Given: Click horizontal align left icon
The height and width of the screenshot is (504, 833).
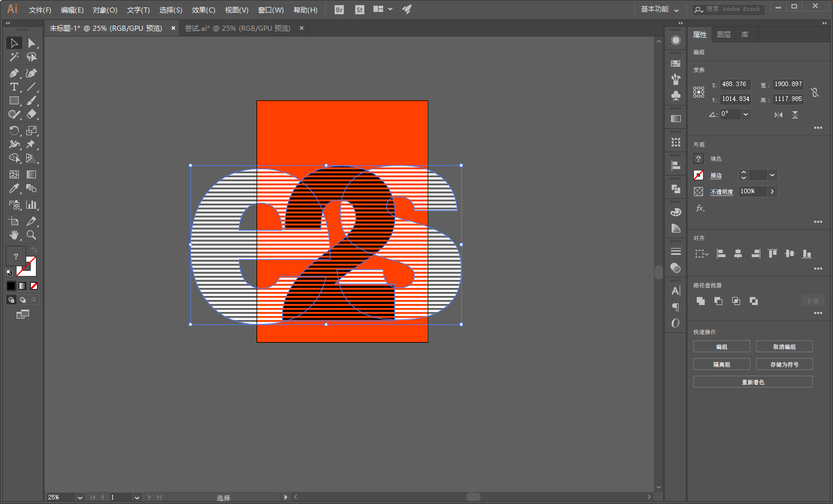Looking at the screenshot, I should click(721, 254).
